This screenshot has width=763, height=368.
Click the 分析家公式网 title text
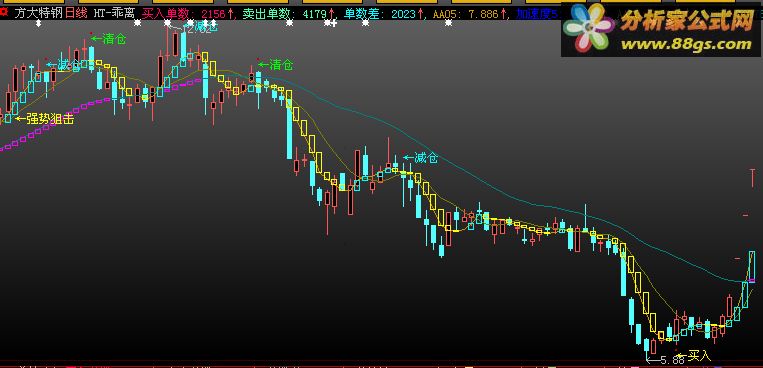click(687, 21)
